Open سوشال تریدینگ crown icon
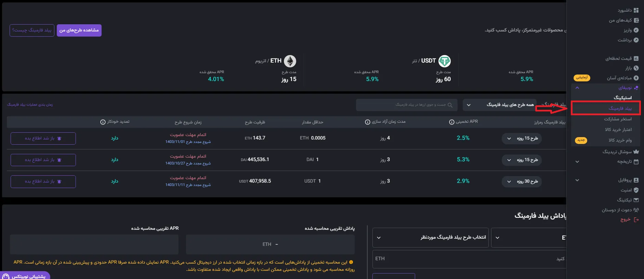Viewport: 644px width, 279px height. [x=636, y=151]
